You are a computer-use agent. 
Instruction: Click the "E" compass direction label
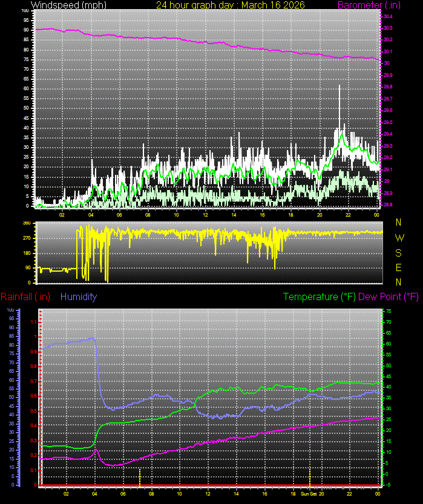tap(399, 267)
